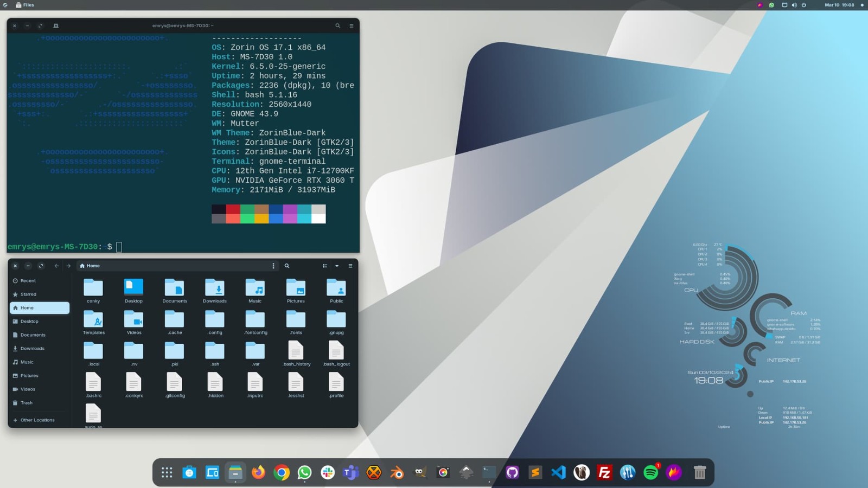Select the Public folder

(x=336, y=291)
